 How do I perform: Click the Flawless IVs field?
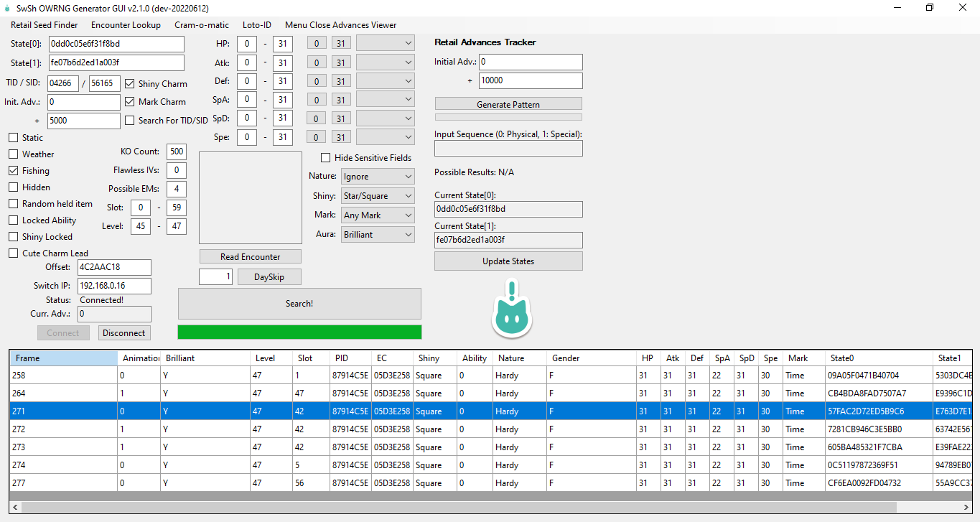pos(177,170)
